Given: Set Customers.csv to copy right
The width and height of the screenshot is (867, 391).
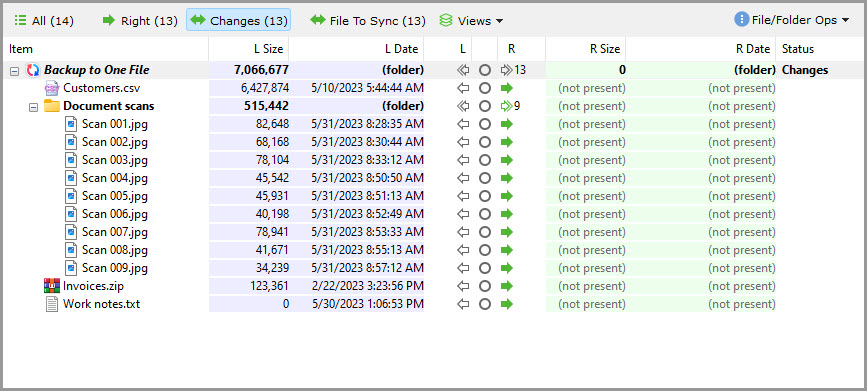Looking at the screenshot, I should click(506, 88).
